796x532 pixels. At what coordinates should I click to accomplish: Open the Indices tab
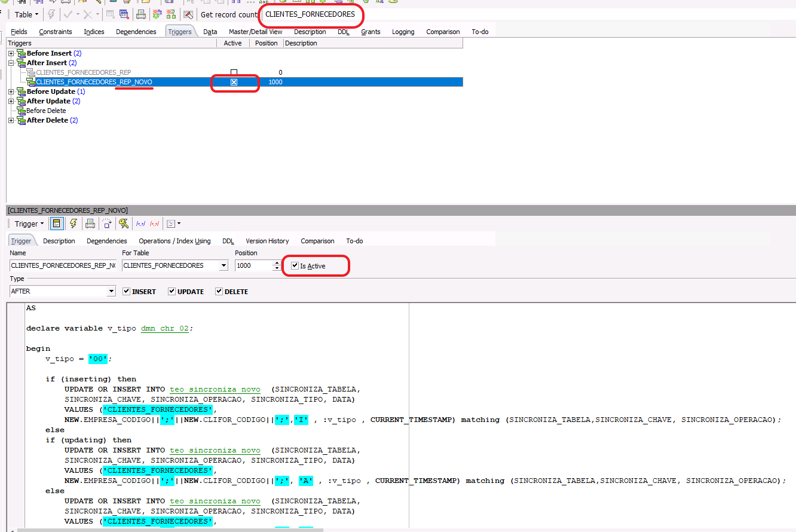[x=94, y=32]
